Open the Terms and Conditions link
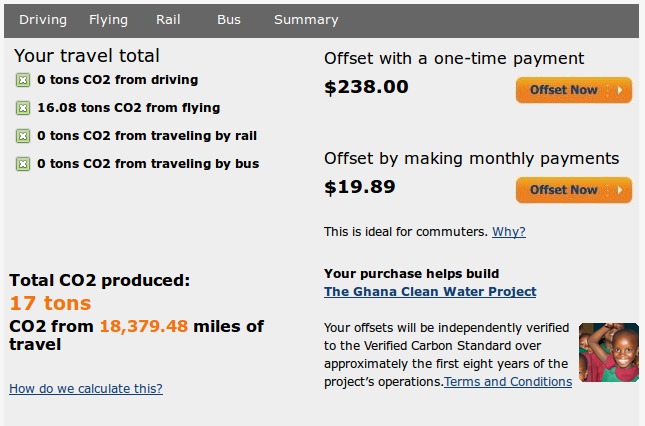The height and width of the screenshot is (426, 645). (x=508, y=382)
